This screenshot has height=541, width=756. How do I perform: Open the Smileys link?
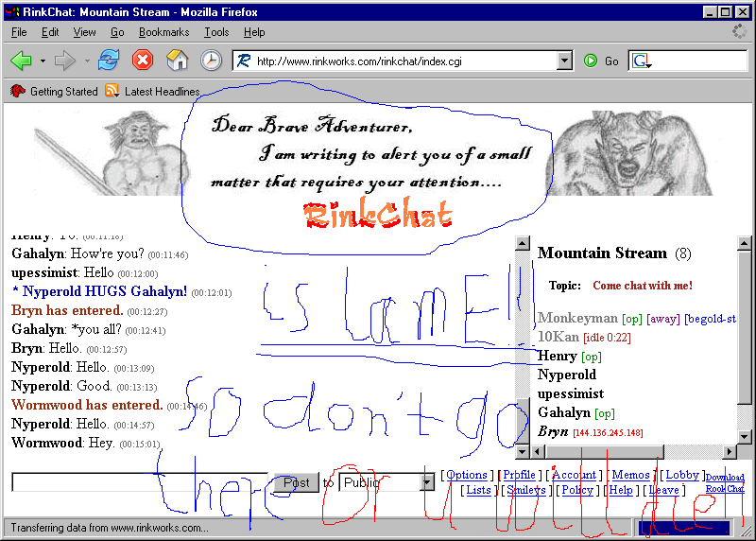click(526, 490)
